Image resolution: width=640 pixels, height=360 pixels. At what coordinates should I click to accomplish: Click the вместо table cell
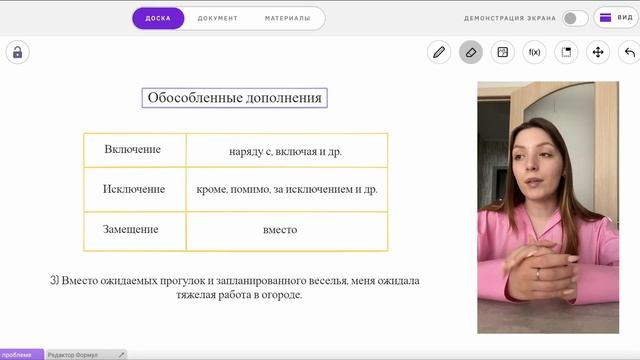pos(287,231)
